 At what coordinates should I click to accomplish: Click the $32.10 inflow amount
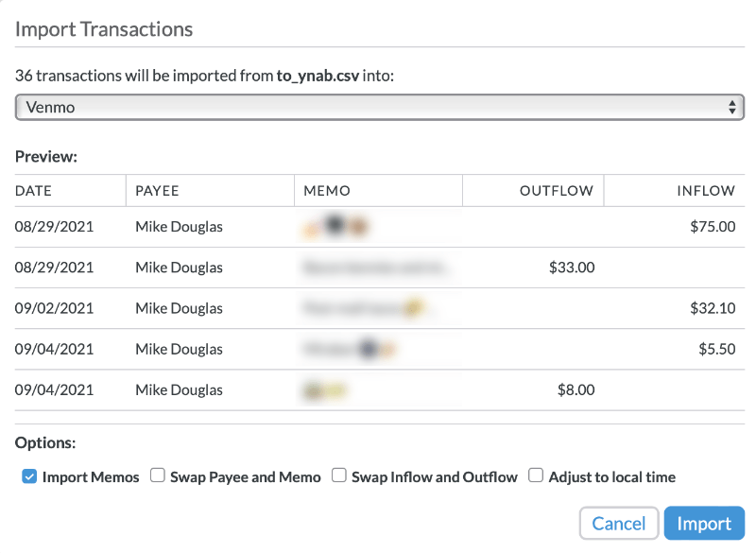(x=713, y=308)
